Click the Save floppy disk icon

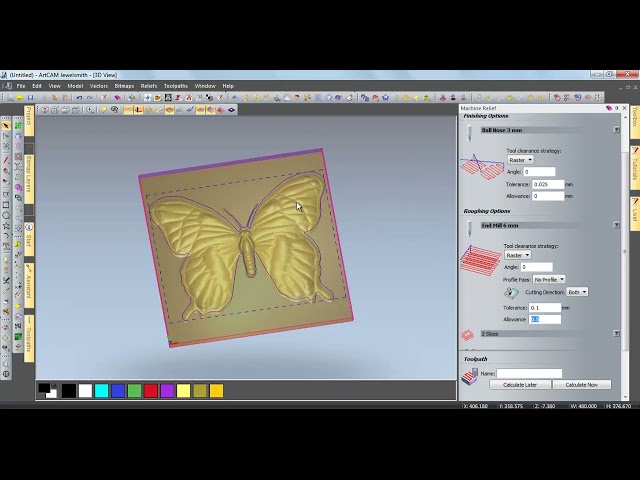coord(30,98)
